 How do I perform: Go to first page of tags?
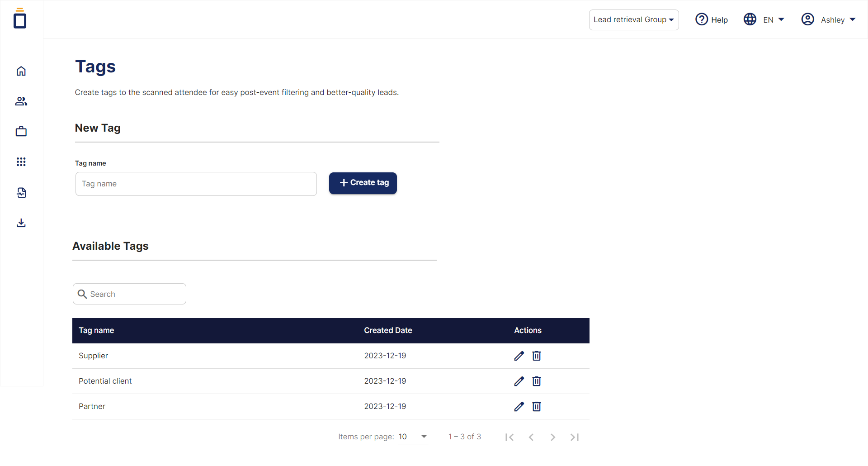point(509,437)
